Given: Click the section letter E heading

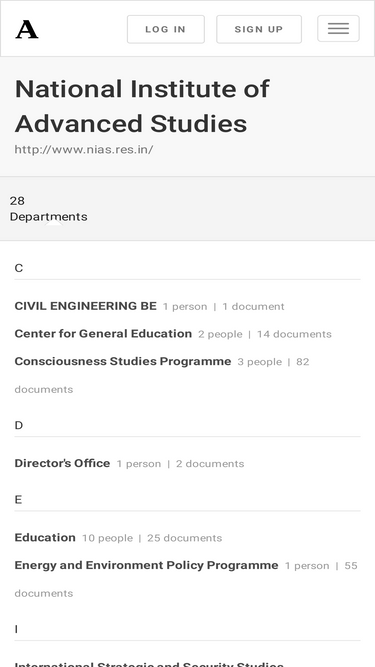Looking at the screenshot, I should point(18,499).
